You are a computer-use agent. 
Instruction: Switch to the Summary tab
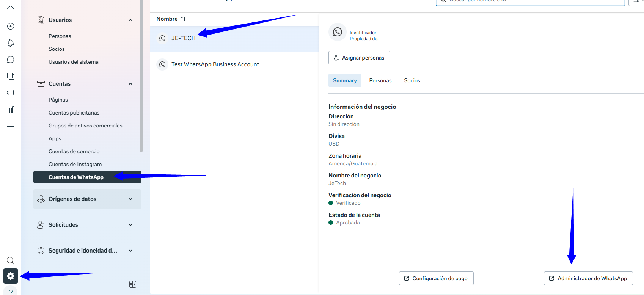click(345, 80)
